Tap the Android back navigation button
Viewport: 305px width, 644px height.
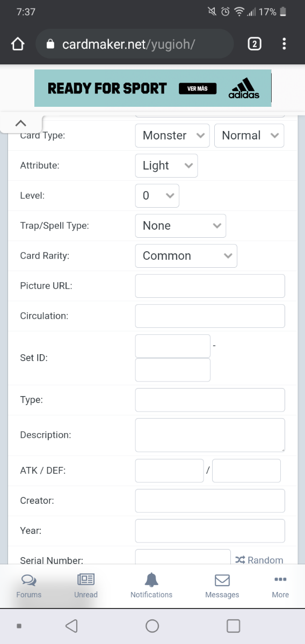click(71, 626)
